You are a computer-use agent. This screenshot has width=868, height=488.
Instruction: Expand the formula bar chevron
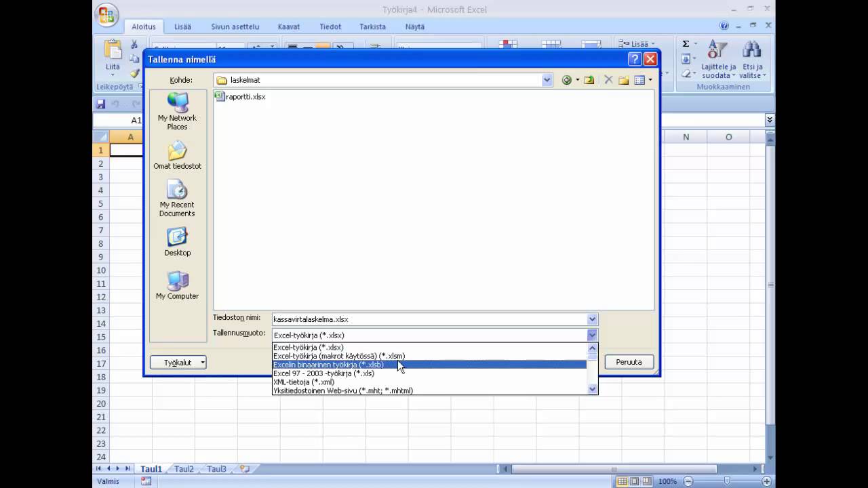(770, 120)
